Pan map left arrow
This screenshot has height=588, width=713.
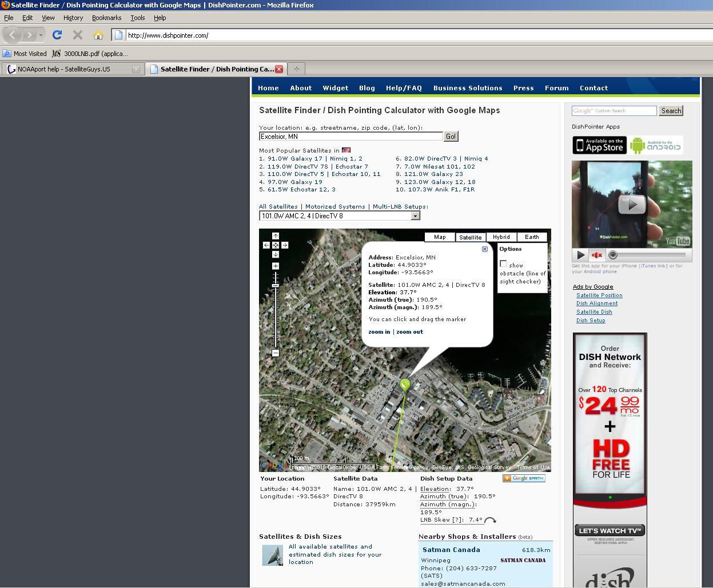pos(266,245)
